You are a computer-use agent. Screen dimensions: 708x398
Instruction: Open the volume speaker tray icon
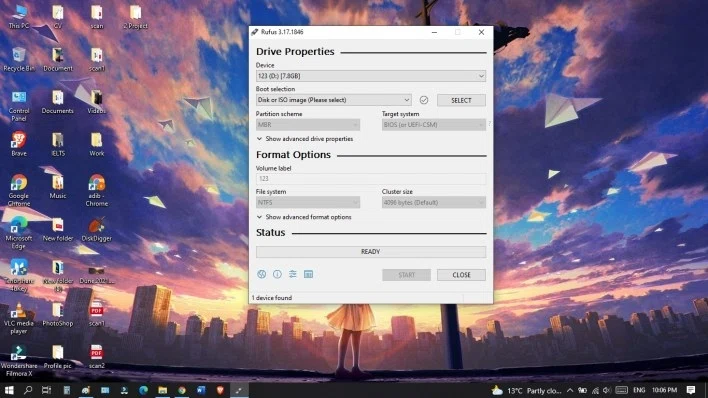tap(606, 390)
